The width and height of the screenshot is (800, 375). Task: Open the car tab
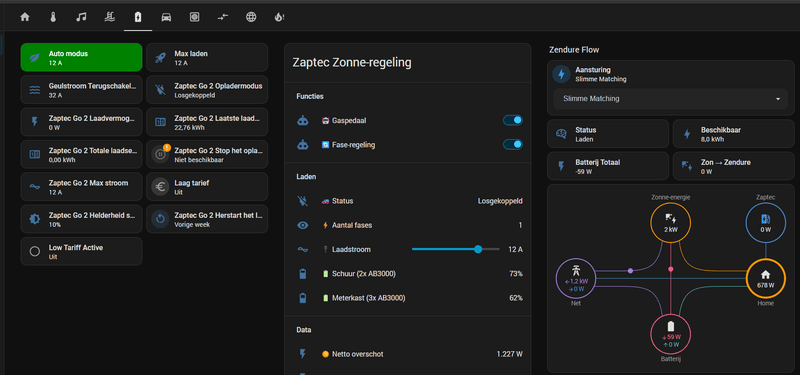pyautogui.click(x=166, y=17)
